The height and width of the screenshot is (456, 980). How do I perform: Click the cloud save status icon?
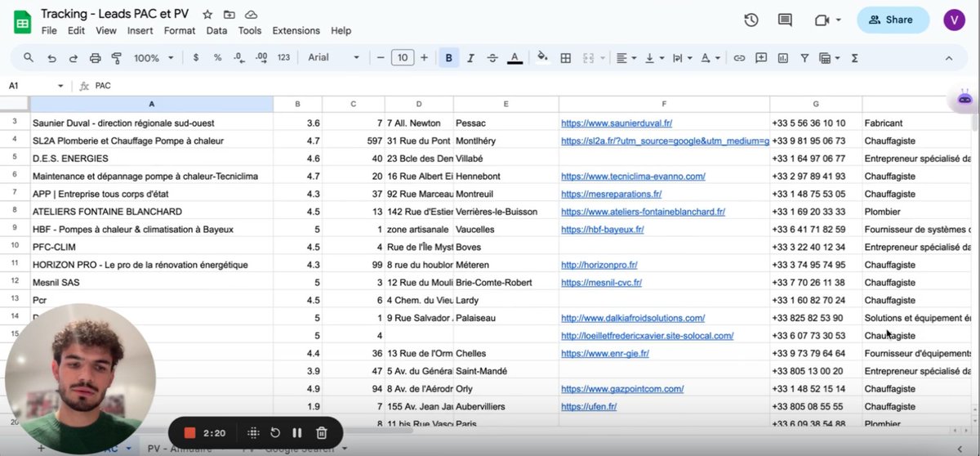click(252, 15)
